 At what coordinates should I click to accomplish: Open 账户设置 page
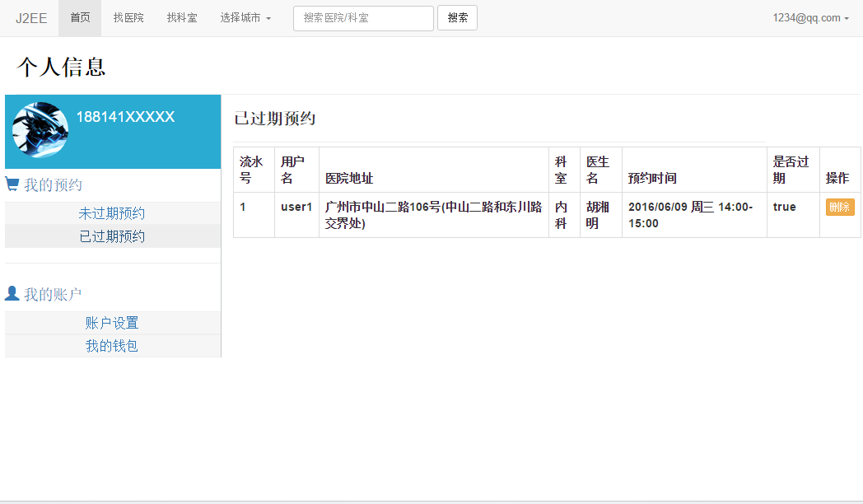(112, 323)
